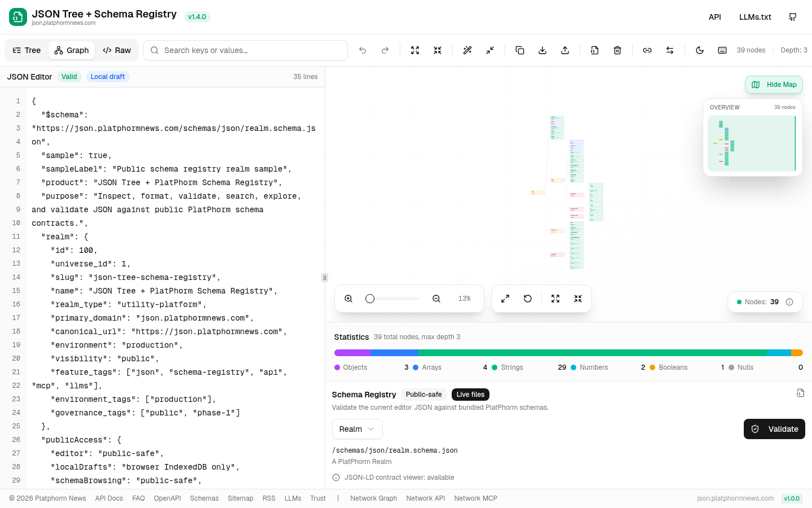
Task: Zoom in the graph with the magnifier plus
Action: (348, 299)
